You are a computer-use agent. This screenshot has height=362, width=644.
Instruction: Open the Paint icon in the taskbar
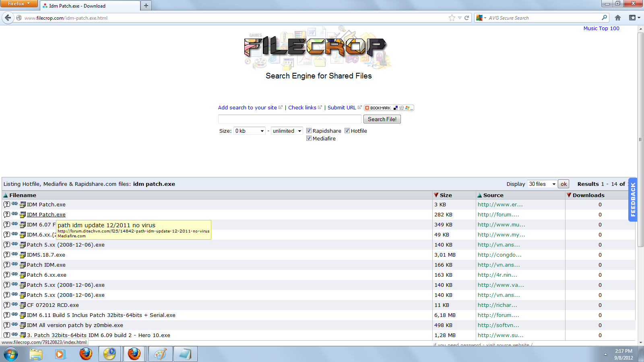160,354
